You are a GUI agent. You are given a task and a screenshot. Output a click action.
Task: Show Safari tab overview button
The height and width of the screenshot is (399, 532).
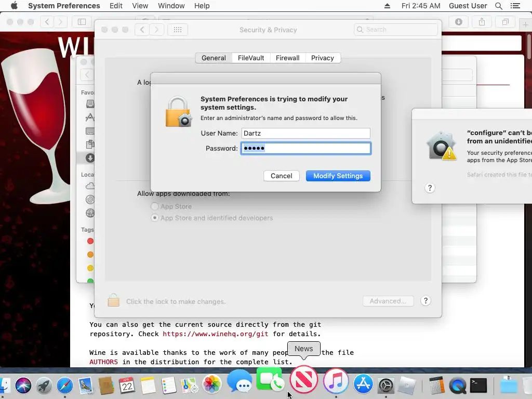[x=505, y=22]
